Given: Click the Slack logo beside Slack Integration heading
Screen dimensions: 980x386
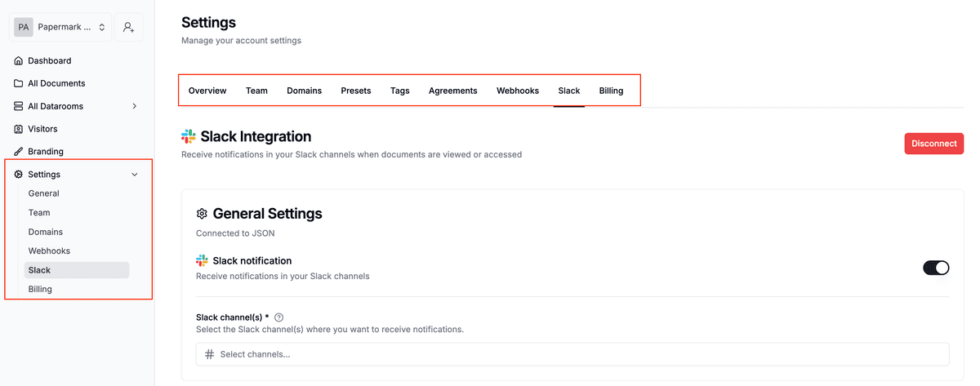Looking at the screenshot, I should pos(189,136).
